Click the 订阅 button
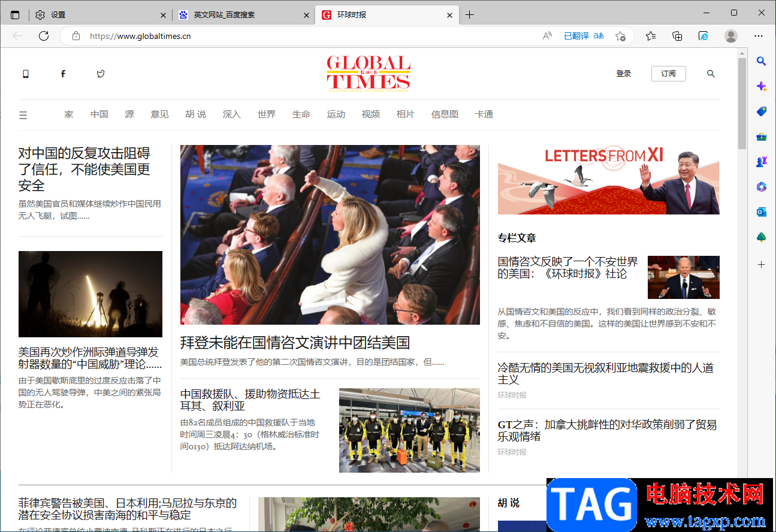 (x=669, y=74)
